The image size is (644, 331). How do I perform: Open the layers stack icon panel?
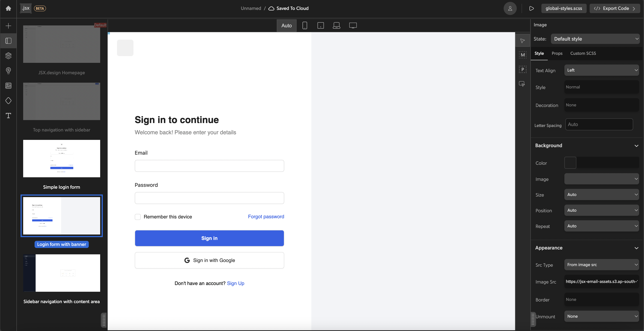(x=8, y=56)
